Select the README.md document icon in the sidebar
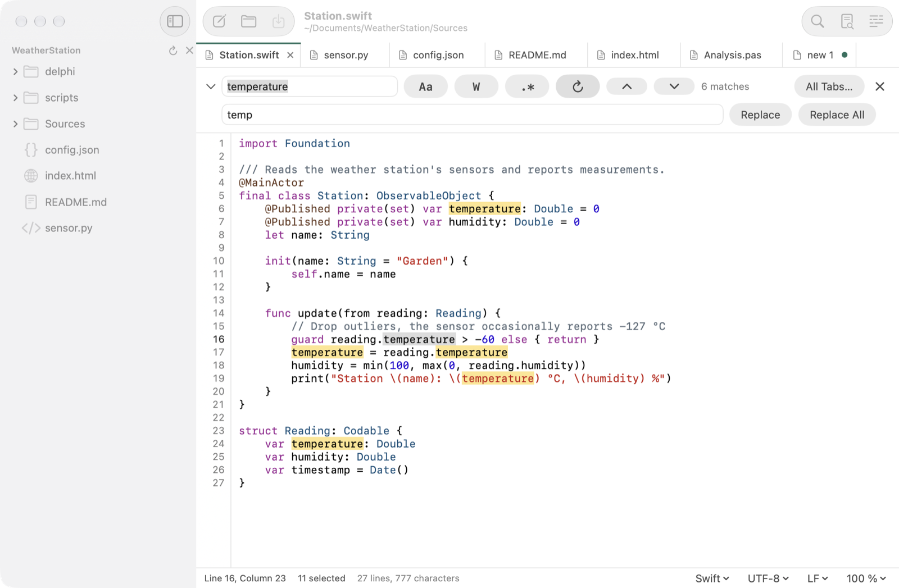 (x=31, y=202)
